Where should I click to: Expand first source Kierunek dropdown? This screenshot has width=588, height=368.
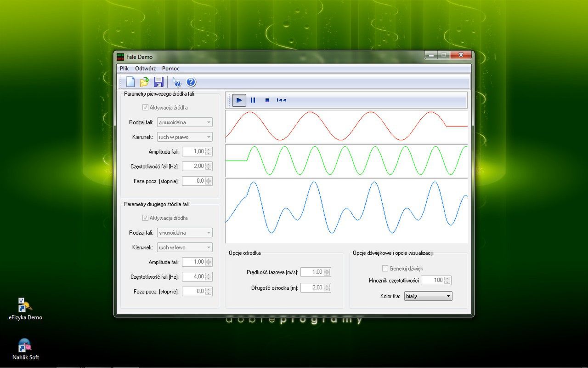coord(185,137)
